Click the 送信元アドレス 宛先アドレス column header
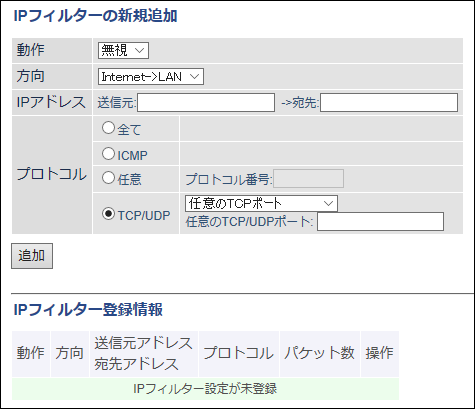This screenshot has width=475, height=409. pos(144,354)
